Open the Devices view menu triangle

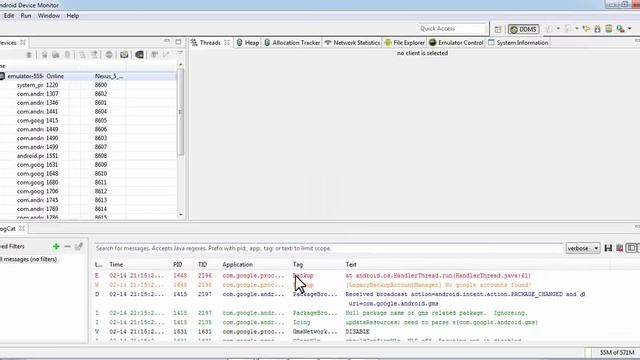[x=180, y=53]
